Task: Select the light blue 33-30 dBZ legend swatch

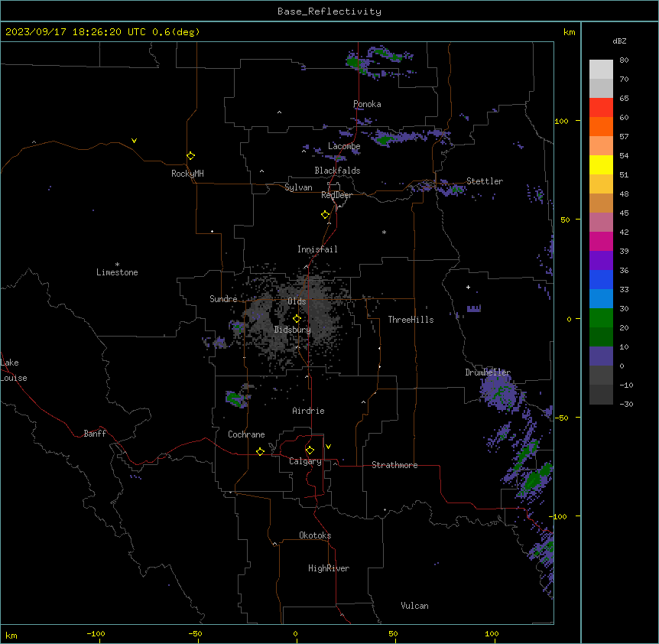Action: [x=601, y=299]
